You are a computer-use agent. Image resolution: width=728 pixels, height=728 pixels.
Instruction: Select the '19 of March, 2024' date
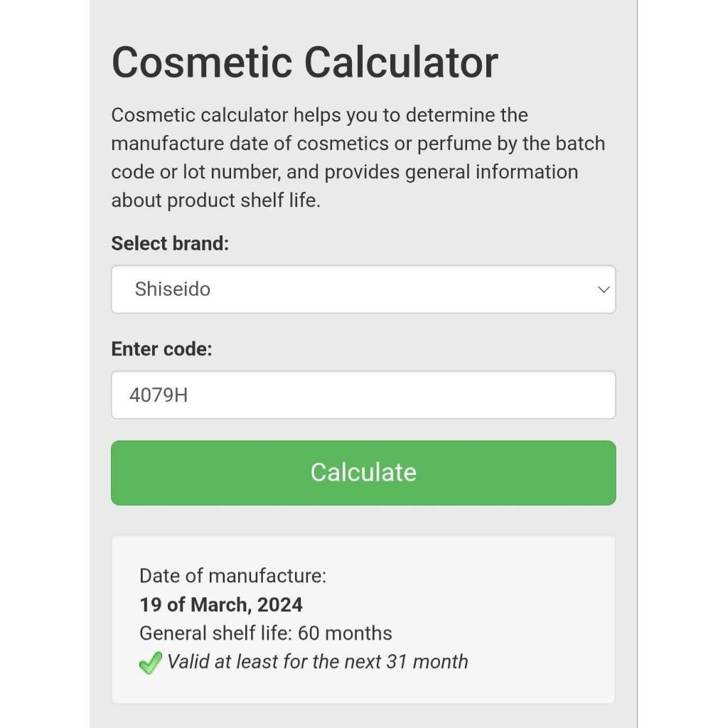coord(221,604)
